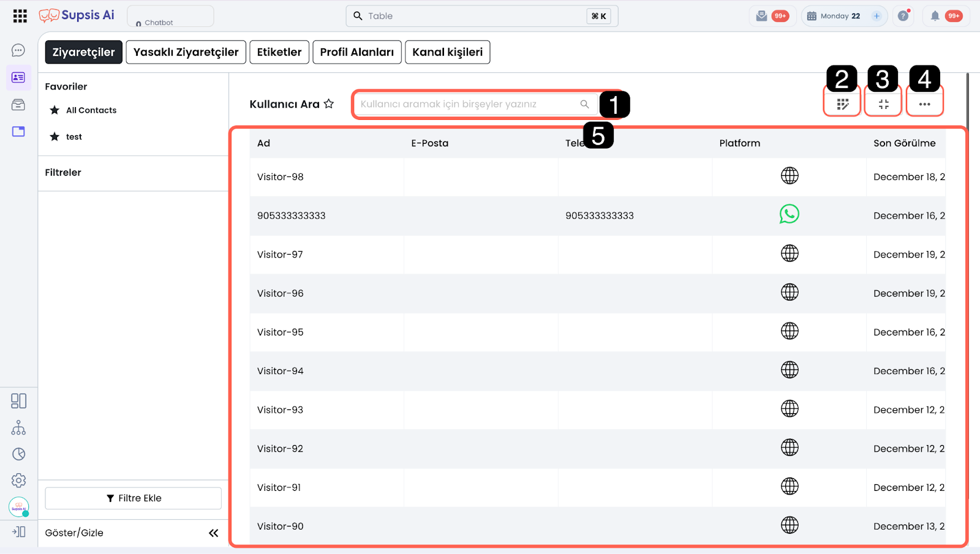This screenshot has height=554, width=980.
Task: Toggle favorite star next to Kullanıcı Ara
Action: click(329, 104)
